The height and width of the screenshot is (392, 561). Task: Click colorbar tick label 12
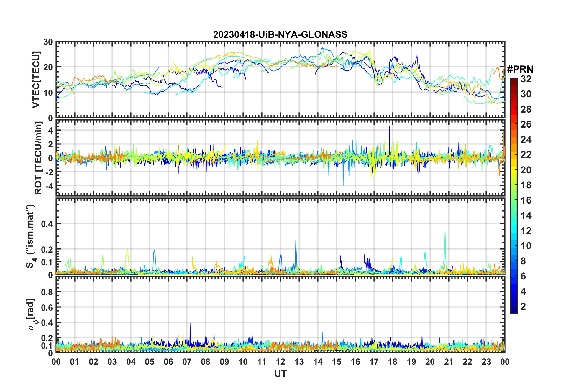point(526,231)
